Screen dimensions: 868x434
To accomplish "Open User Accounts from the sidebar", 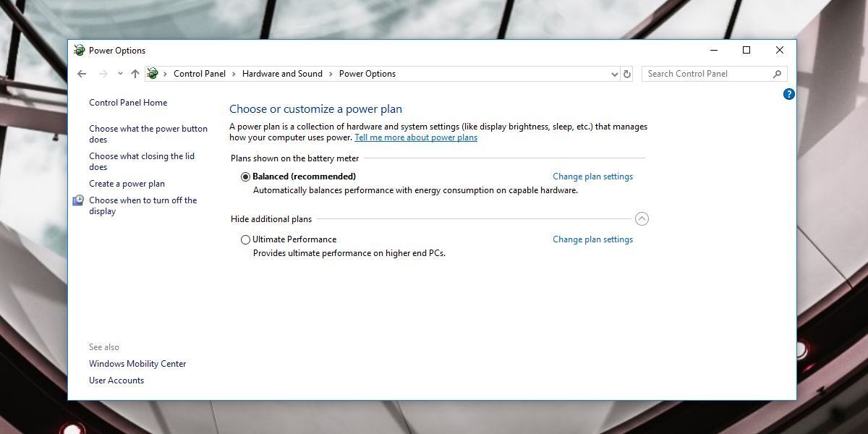I will point(116,380).
